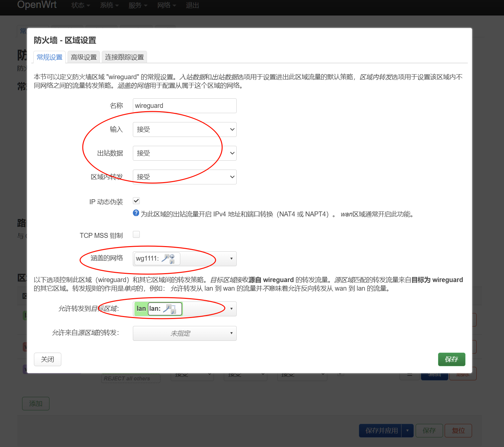
Task: Switch to the 连接跟踪设置 tab
Action: (124, 57)
